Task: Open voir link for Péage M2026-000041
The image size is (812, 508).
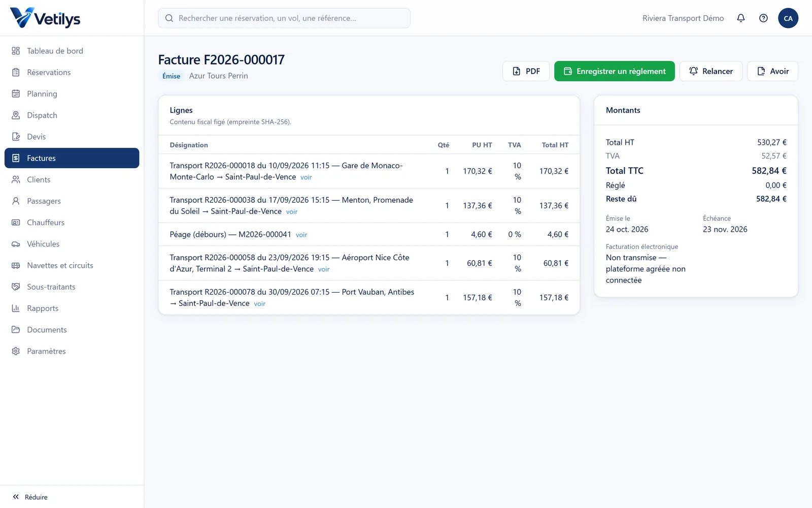Action: [x=301, y=235]
